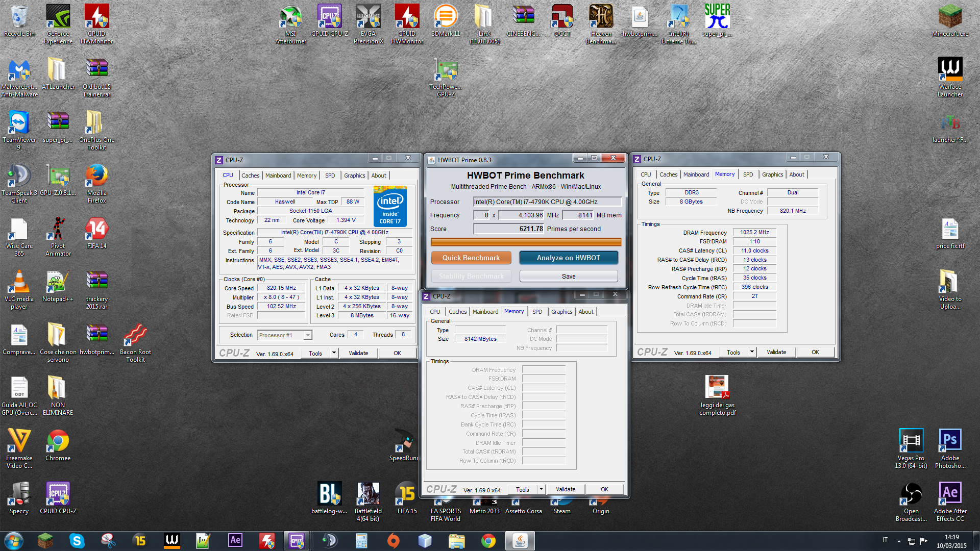980x551 pixels.
Task: Click the HWBOT Score field 6211.78
Action: tap(509, 229)
